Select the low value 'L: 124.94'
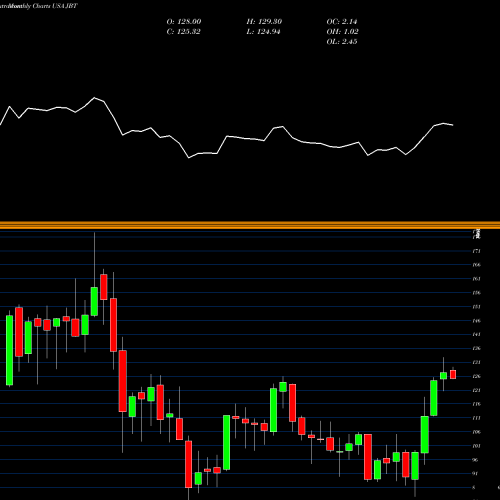The width and height of the screenshot is (500, 500). 263,32
